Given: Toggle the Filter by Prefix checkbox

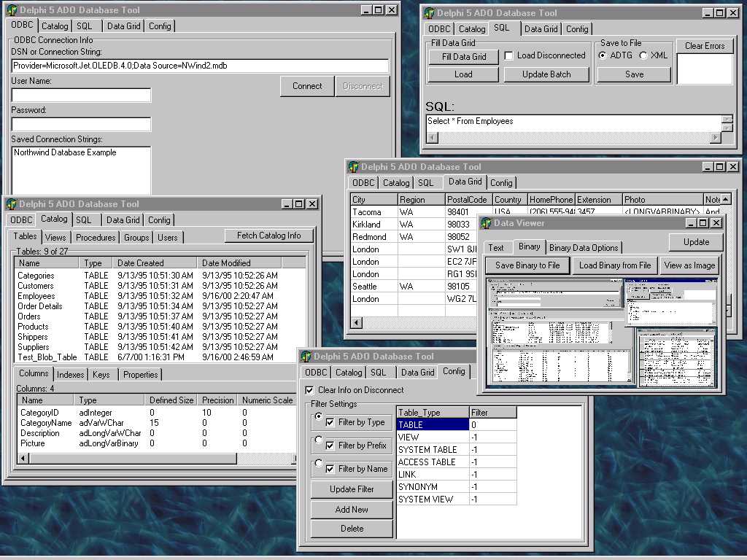Looking at the screenshot, I should coord(330,446).
